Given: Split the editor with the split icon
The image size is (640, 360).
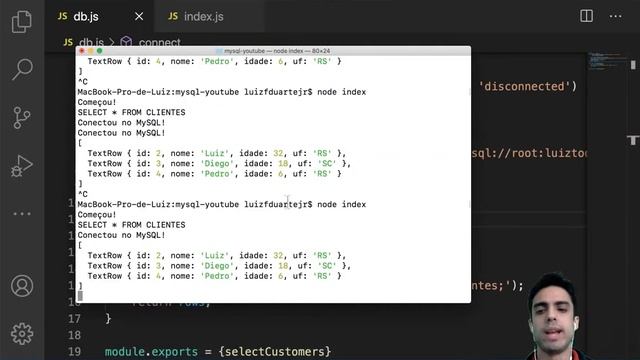Looking at the screenshot, I should 586,16.
